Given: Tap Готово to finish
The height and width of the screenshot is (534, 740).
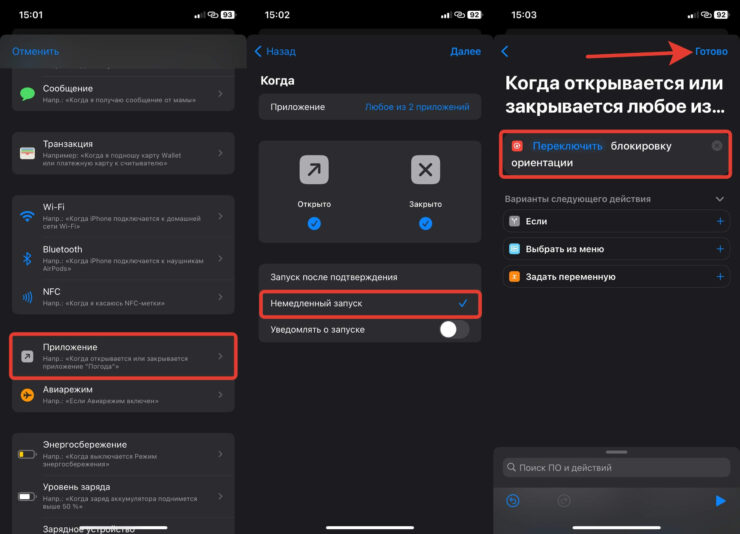Looking at the screenshot, I should [x=711, y=51].
